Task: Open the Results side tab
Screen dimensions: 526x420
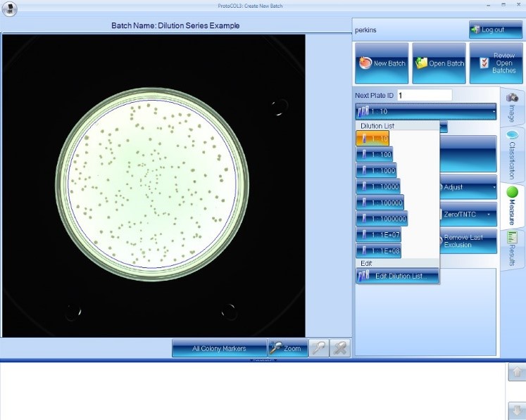Action: 512,247
